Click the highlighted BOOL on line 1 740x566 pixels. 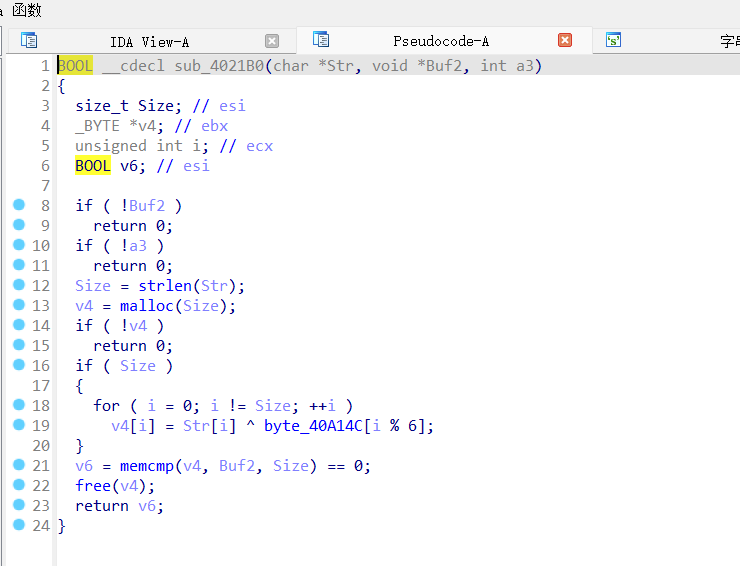75,66
